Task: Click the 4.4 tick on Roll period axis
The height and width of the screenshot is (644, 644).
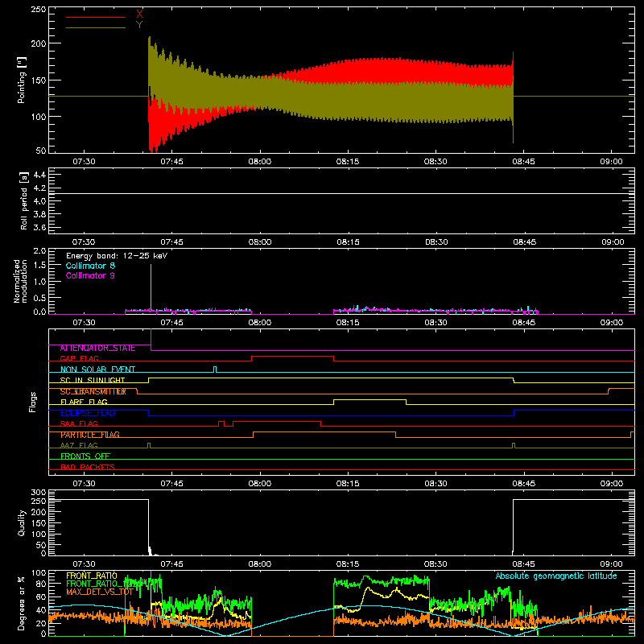Action: coord(39,175)
